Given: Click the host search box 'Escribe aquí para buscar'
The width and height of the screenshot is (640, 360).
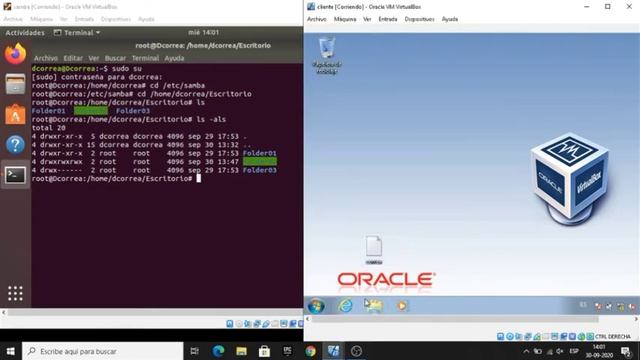Looking at the screenshot, I should tap(102, 351).
